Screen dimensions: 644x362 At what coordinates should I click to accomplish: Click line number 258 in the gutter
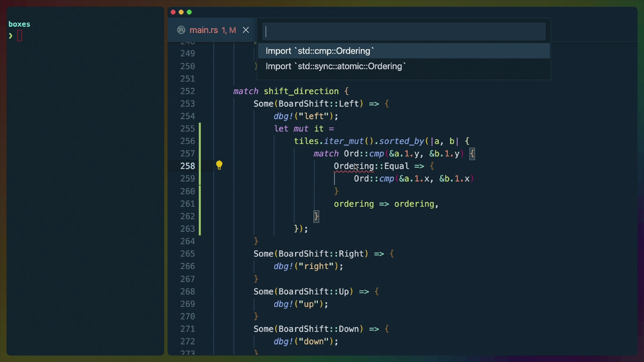coord(188,166)
